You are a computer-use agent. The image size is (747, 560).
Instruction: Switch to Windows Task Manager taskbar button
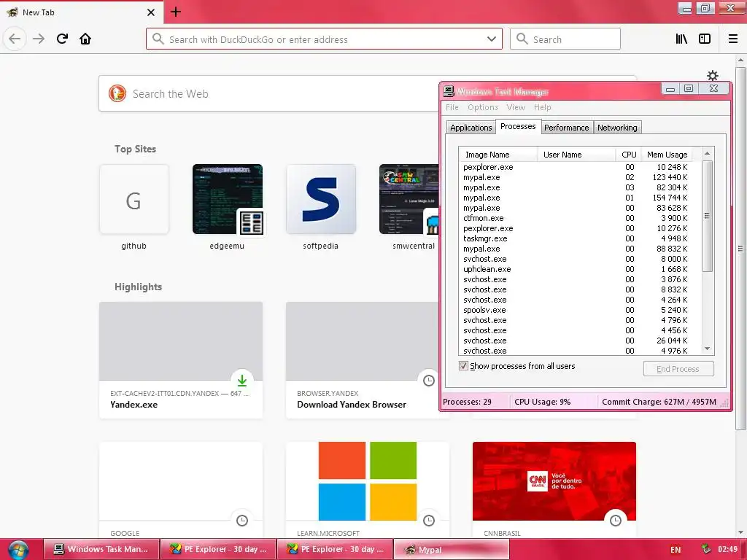point(101,549)
